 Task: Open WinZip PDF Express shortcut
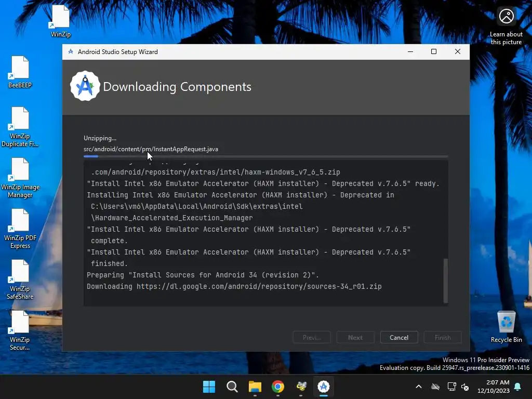[20, 229]
